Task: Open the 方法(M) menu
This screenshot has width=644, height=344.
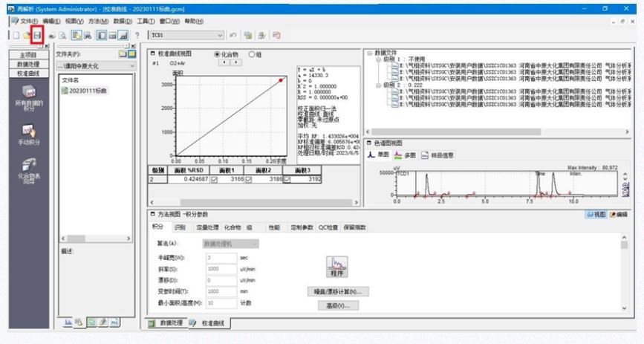Action: pyautogui.click(x=100, y=21)
